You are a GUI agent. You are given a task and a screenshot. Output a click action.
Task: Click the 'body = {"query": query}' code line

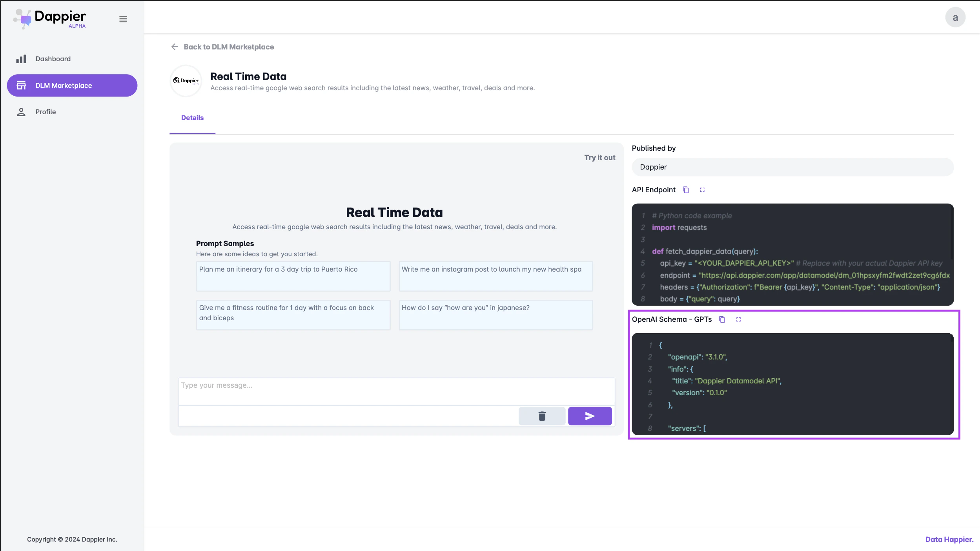[700, 299]
